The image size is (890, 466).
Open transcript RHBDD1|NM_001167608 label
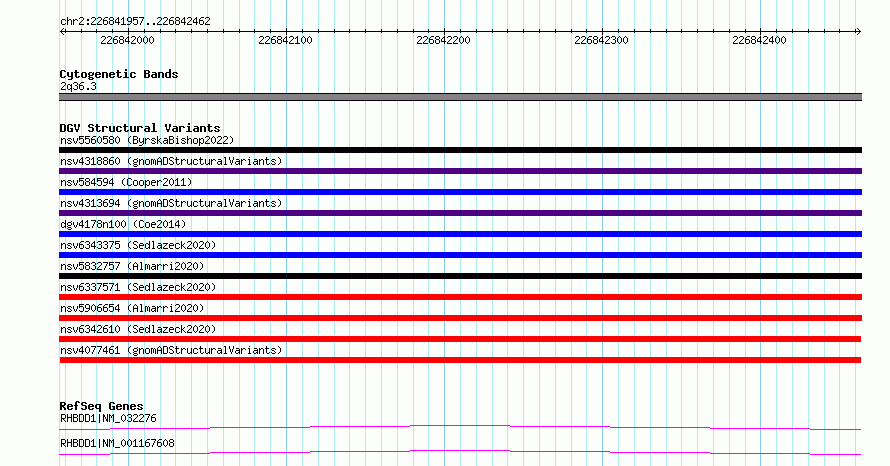117,443
